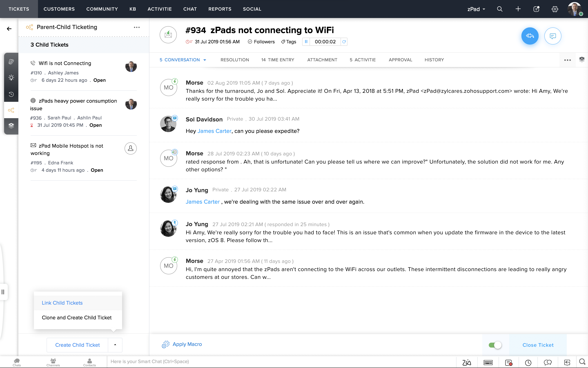Image resolution: width=588 pixels, height=368 pixels.
Task: Switch to the History tab
Action: (x=434, y=60)
